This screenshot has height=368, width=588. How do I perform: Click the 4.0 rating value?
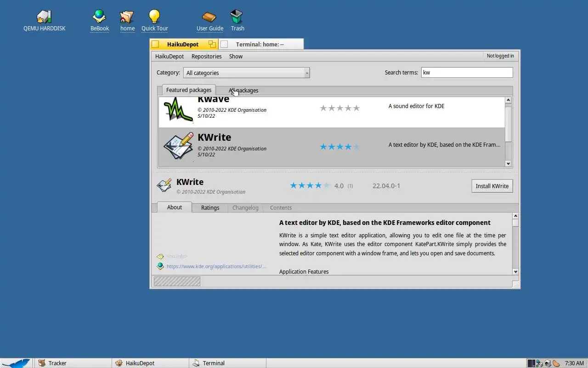[x=339, y=186]
